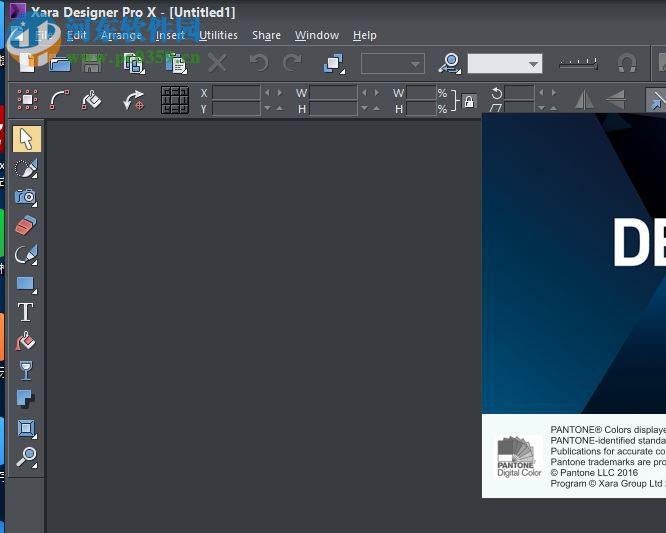This screenshot has height=533, width=666.
Task: Pick the Transparency wine glass tool
Action: coord(26,370)
